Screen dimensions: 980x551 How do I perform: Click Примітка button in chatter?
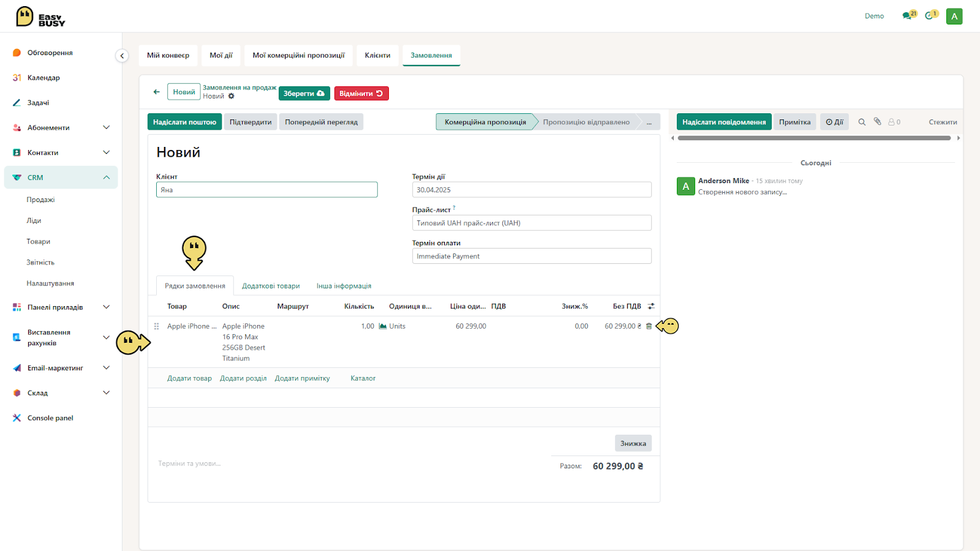click(x=795, y=122)
